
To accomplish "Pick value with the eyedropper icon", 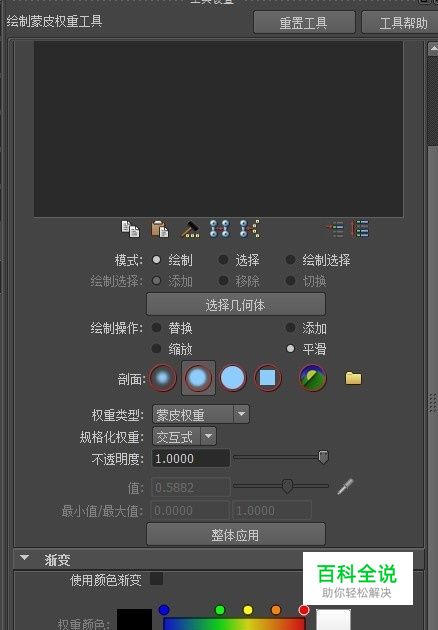I will pyautogui.click(x=345, y=487).
